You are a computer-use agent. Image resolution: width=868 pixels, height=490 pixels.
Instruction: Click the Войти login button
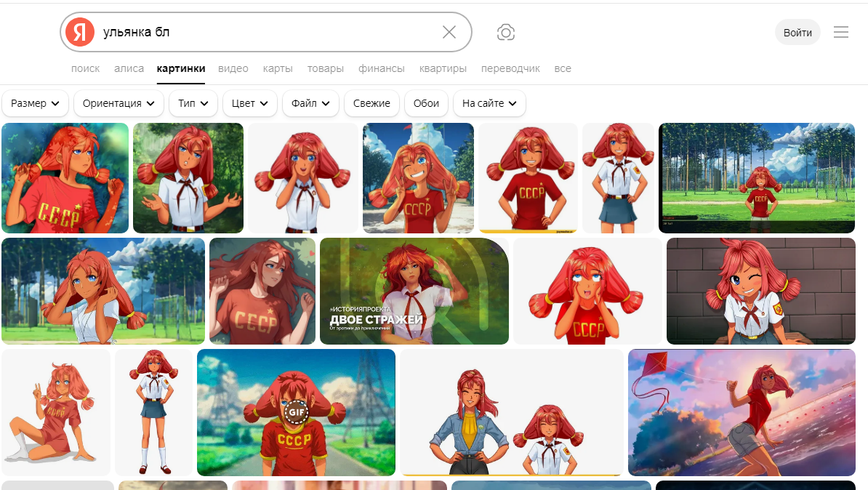797,32
